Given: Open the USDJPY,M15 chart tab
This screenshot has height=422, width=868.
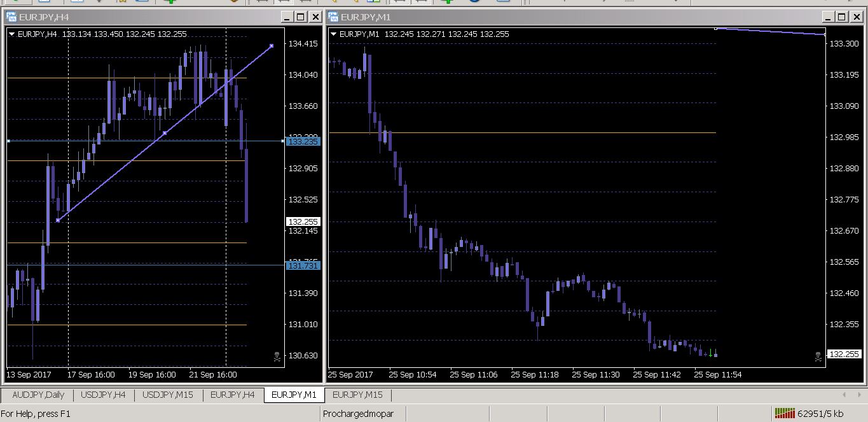Looking at the screenshot, I should click(x=168, y=395).
